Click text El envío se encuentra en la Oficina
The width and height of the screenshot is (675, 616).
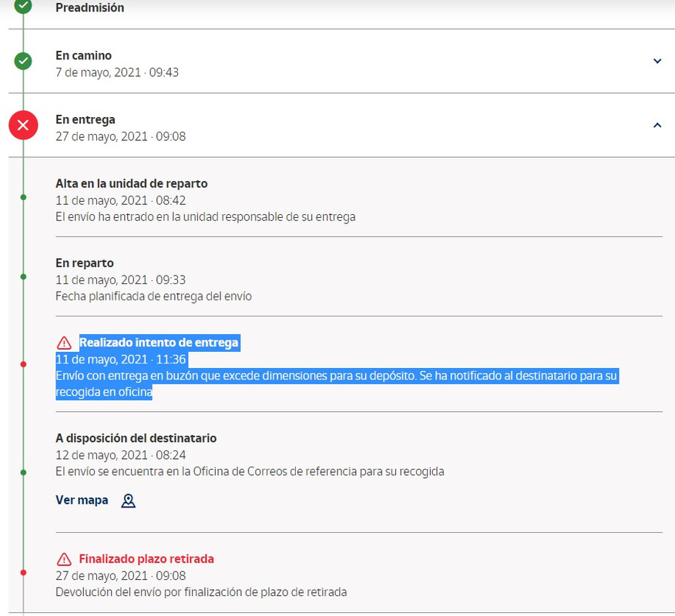click(250, 471)
